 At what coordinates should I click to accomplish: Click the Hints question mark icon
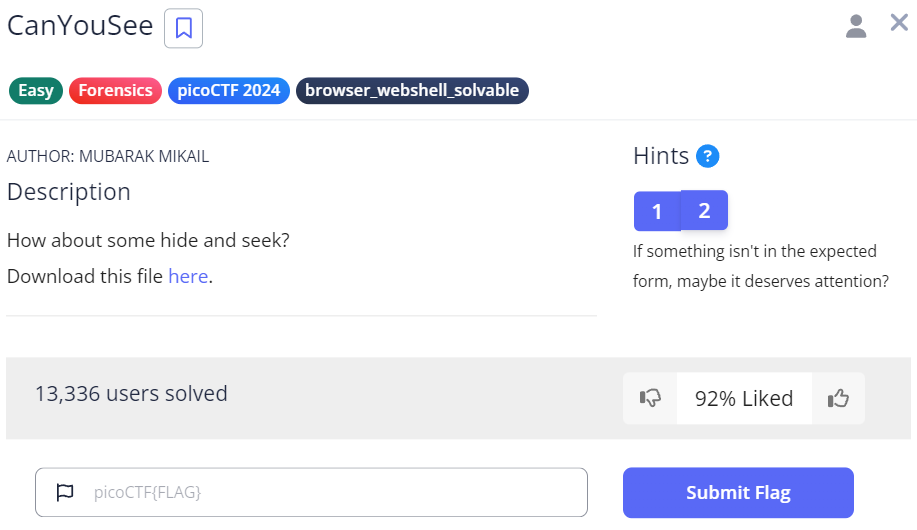point(708,156)
